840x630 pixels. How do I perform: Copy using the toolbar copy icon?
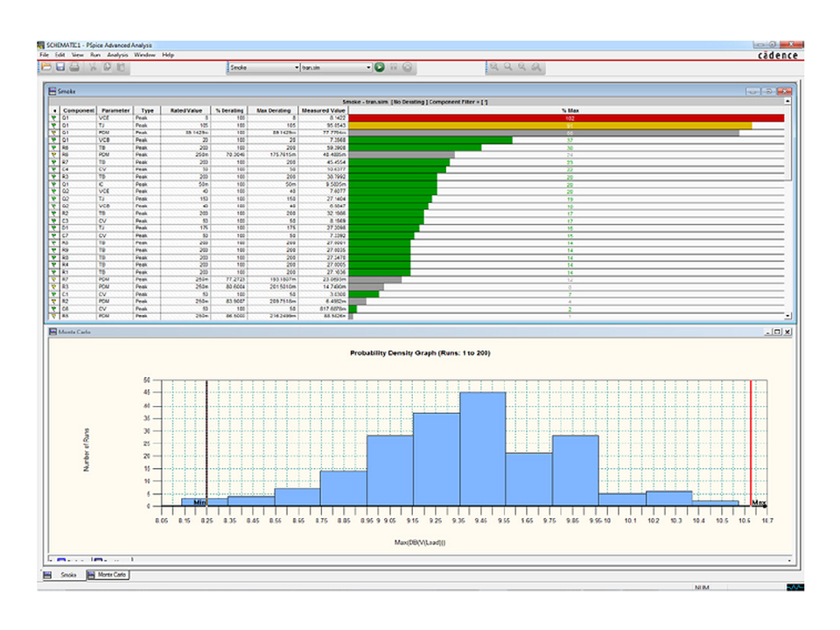tap(107, 67)
